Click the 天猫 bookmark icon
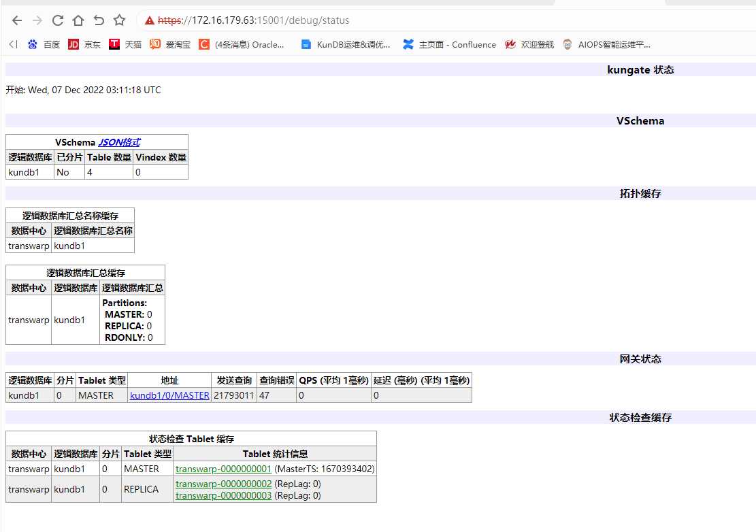The width and height of the screenshot is (756, 532). [114, 44]
